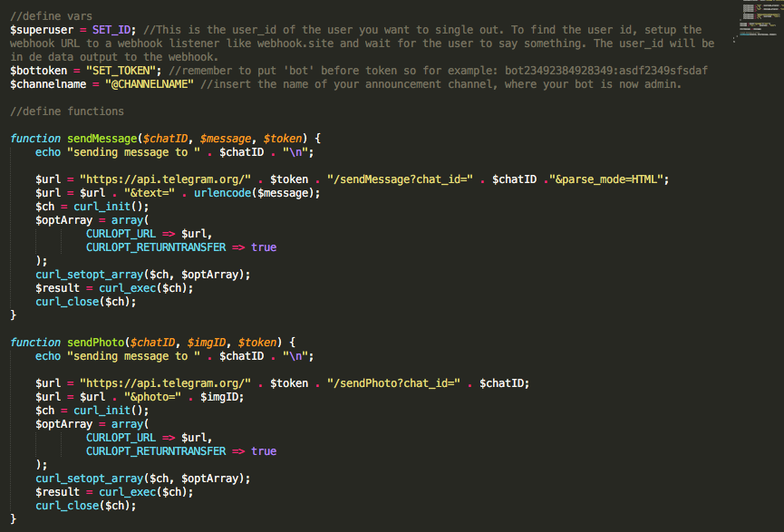The height and width of the screenshot is (532, 784).
Task: Click "CURLOPT_RETURNTRANSFER" inside sendMessage function
Action: click(x=156, y=247)
